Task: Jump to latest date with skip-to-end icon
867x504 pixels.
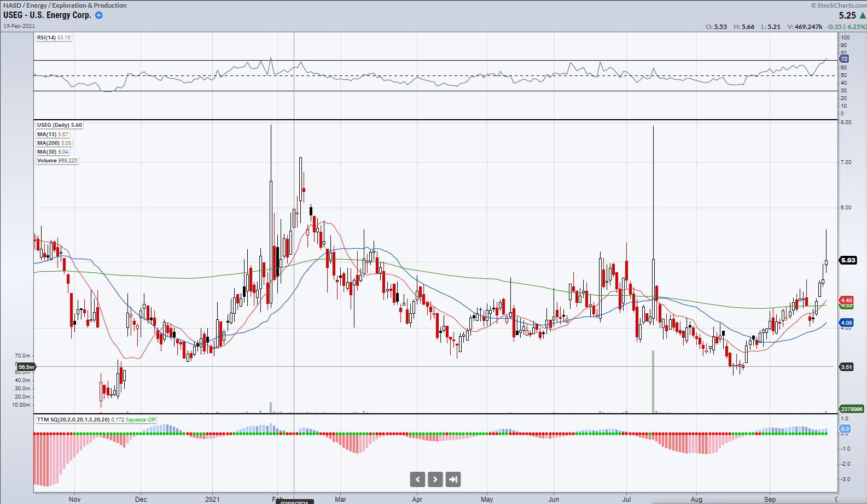Action: click(453, 479)
